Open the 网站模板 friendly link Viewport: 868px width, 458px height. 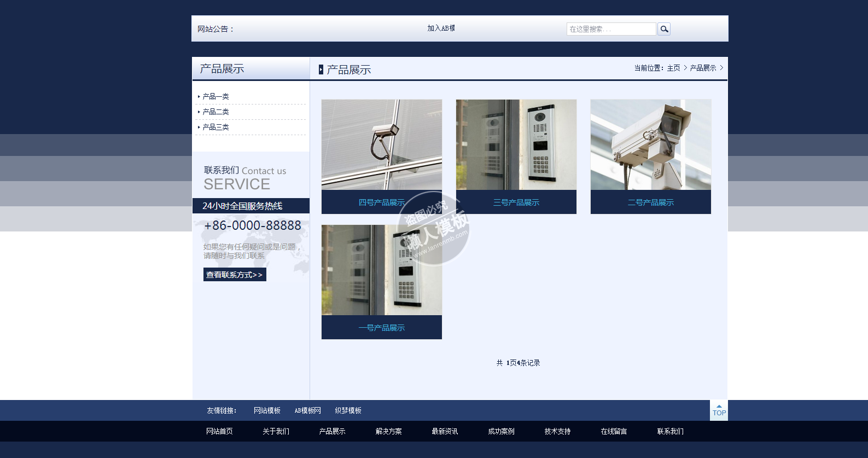coord(267,411)
